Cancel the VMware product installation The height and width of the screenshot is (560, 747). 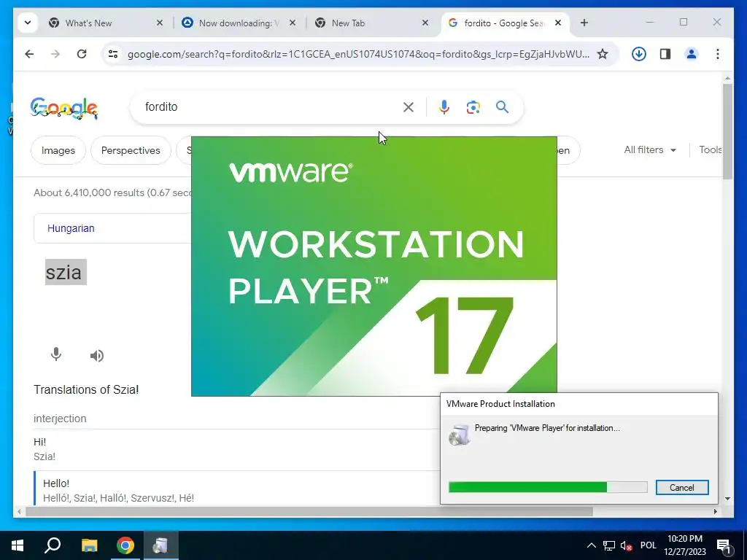click(682, 488)
